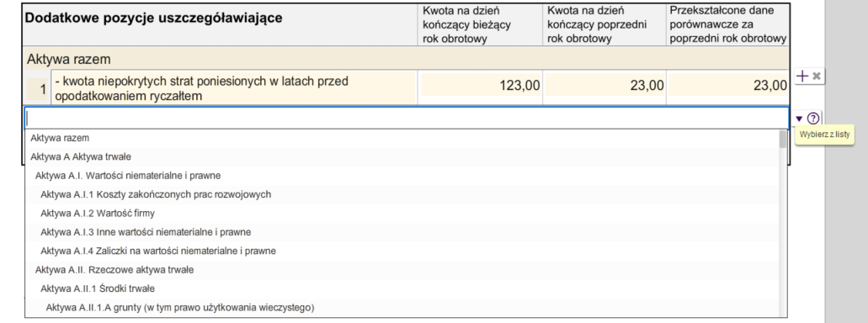Click the dropdown list scrollbar thumb
Viewport: 868px width, 323px height.
782,140
